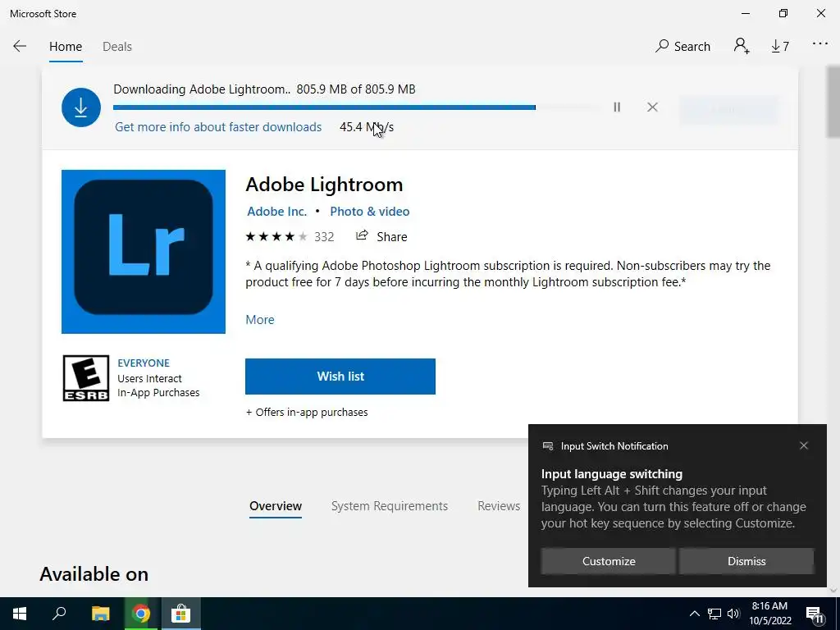Viewport: 840px width, 630px height.
Task: Click Microsoft Store taskbar icon
Action: (181, 614)
